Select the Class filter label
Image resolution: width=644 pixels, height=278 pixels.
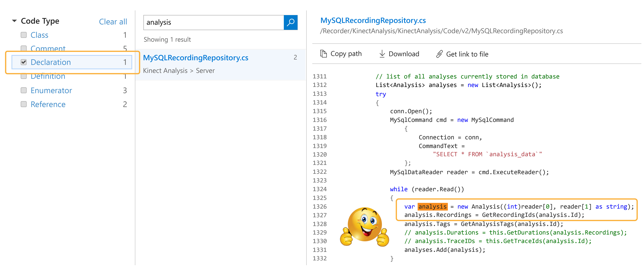click(x=39, y=35)
